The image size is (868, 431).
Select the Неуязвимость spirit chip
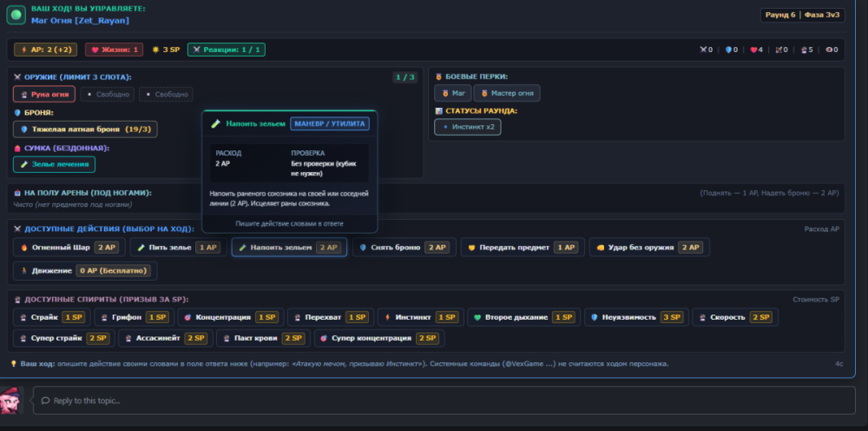click(636, 317)
